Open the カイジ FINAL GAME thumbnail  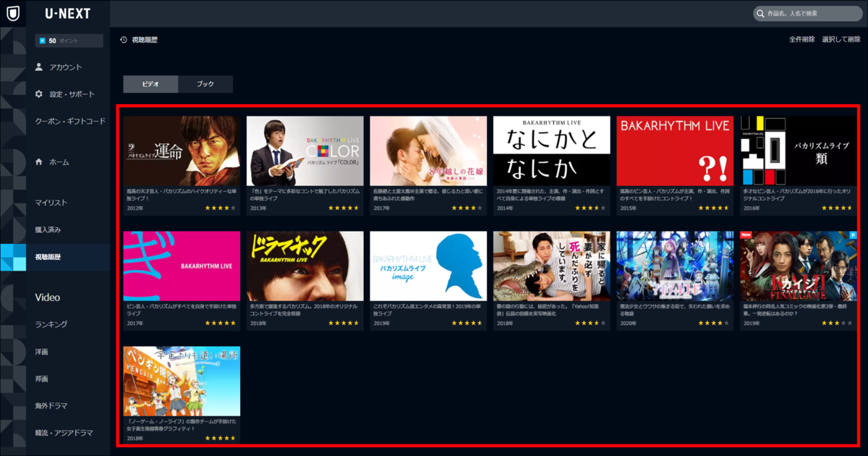coord(798,266)
